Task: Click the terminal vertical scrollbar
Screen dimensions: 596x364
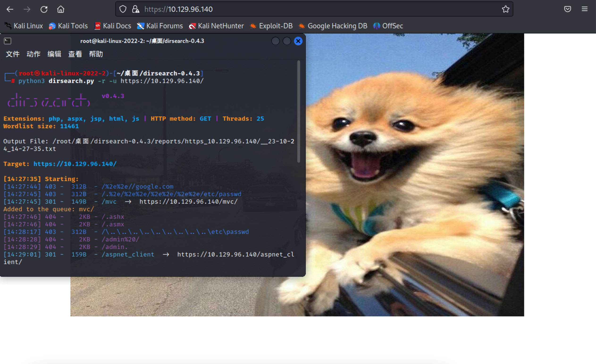Action: click(298, 111)
